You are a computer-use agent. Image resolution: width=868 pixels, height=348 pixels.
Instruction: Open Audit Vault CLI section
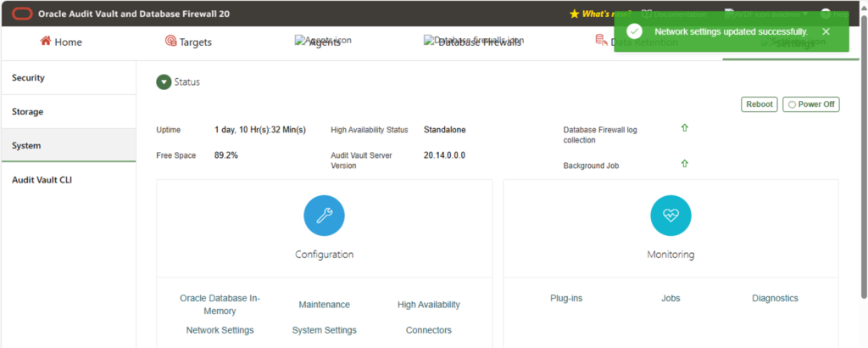[69, 180]
